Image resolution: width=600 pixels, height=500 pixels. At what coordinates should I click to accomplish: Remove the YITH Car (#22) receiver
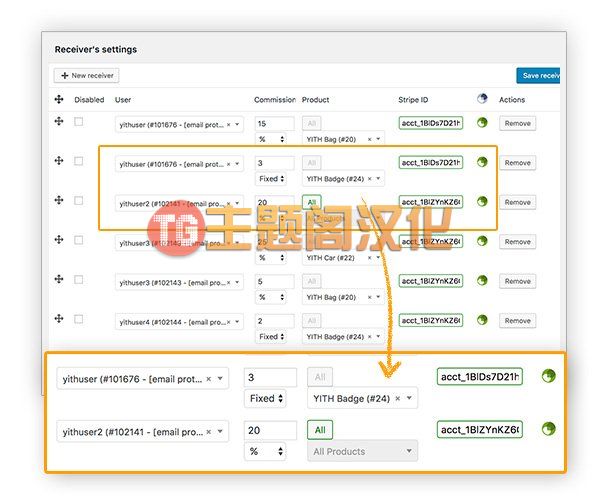(x=517, y=242)
